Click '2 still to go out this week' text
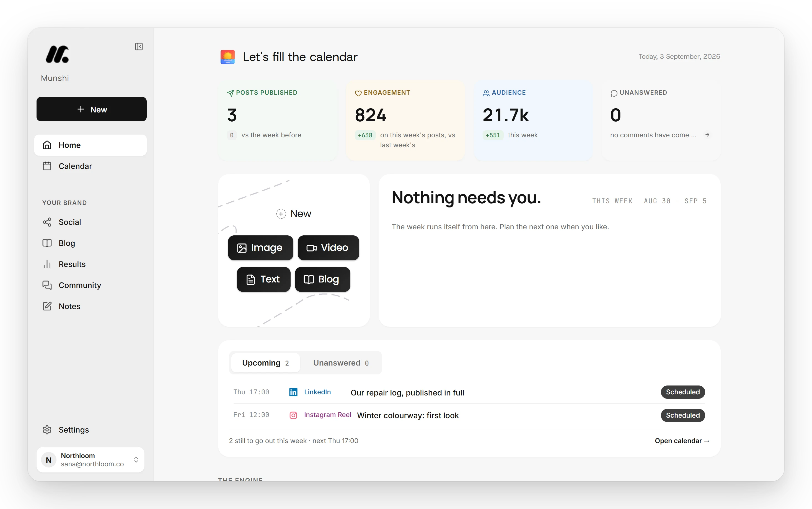 coord(268,441)
